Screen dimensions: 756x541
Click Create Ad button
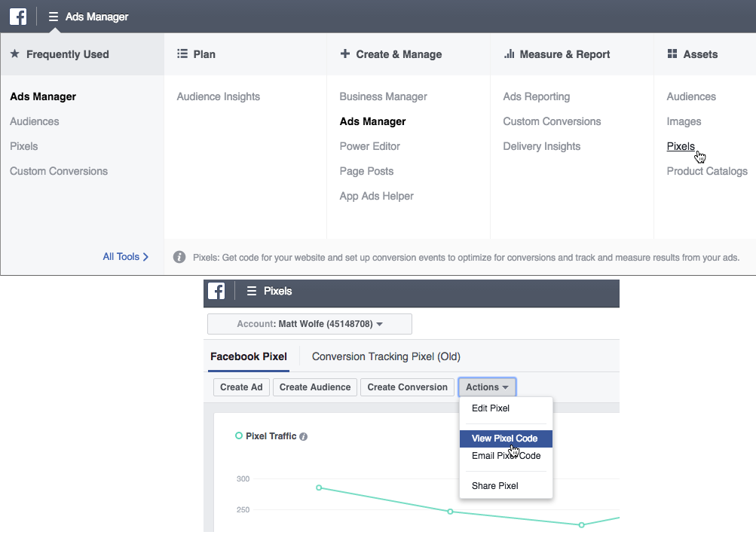pyautogui.click(x=241, y=387)
